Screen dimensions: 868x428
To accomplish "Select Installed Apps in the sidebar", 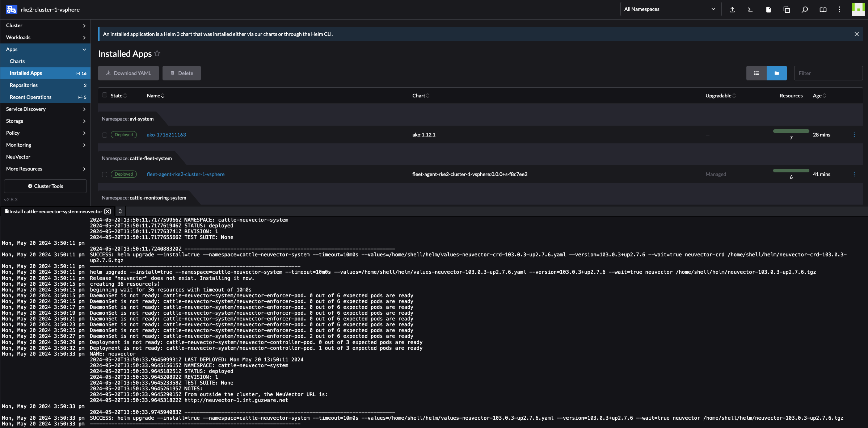I will pos(45,73).
